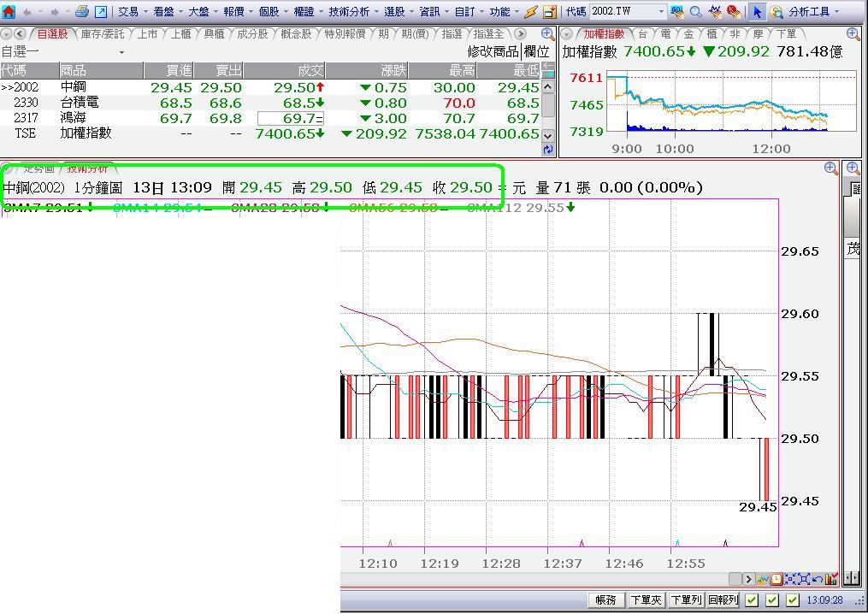
Task: Click the bar chart checkmark icon
Action: point(831,579)
